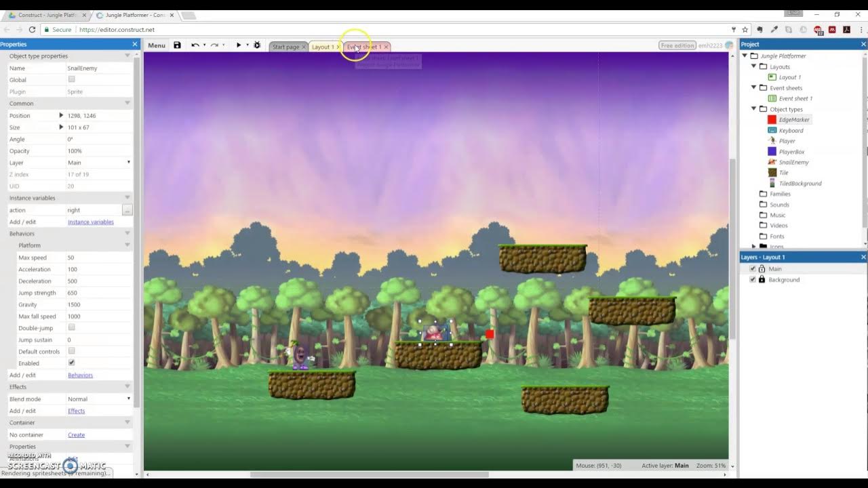Close the Event sheet 1 tab
This screenshot has width=868, height=488.
coord(386,47)
